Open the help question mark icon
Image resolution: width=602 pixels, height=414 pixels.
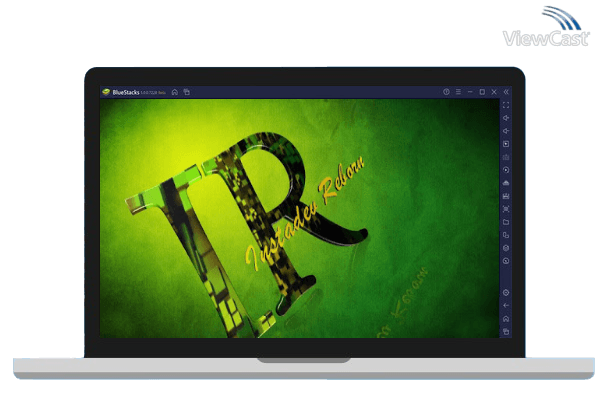pos(446,92)
